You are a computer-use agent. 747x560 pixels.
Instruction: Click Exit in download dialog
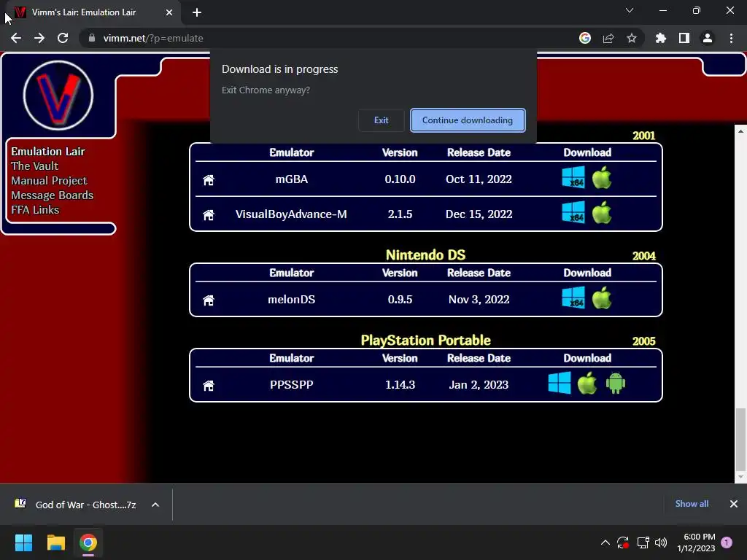pyautogui.click(x=381, y=120)
